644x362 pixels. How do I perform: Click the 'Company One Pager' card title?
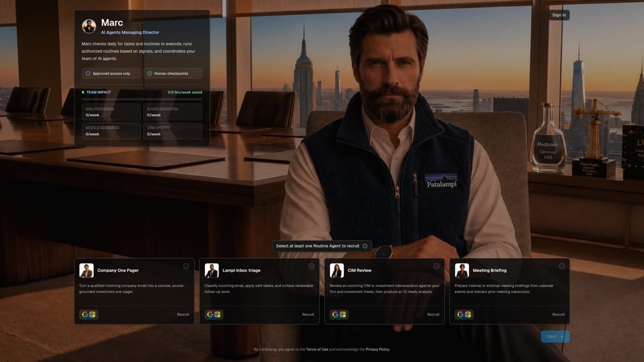118,270
